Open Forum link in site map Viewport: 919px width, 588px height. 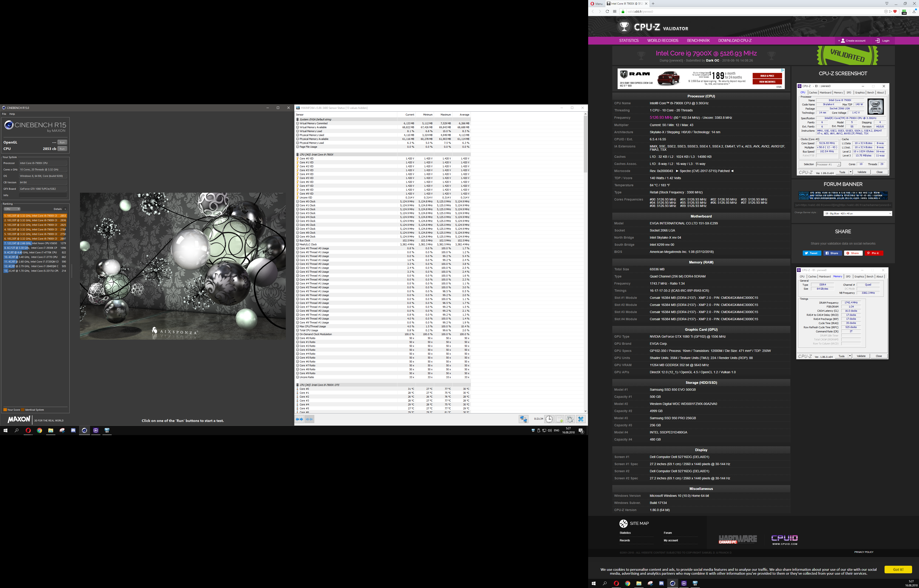(x=667, y=533)
